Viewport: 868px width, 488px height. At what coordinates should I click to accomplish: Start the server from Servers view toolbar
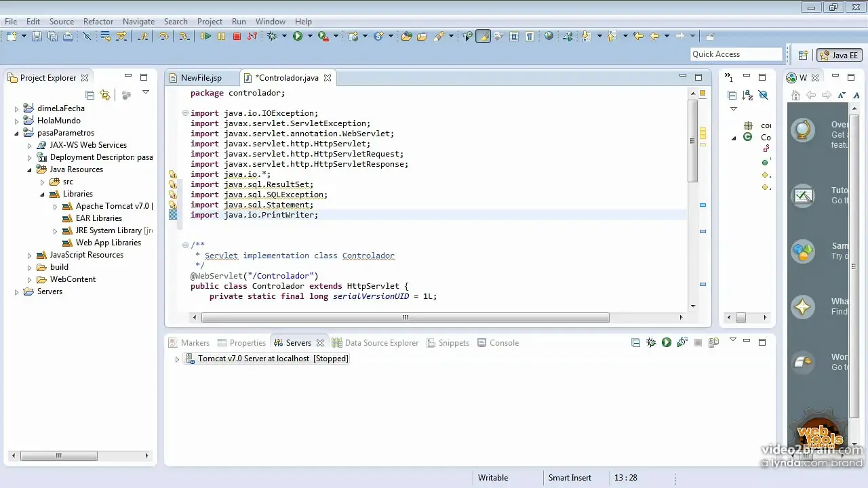(667, 343)
